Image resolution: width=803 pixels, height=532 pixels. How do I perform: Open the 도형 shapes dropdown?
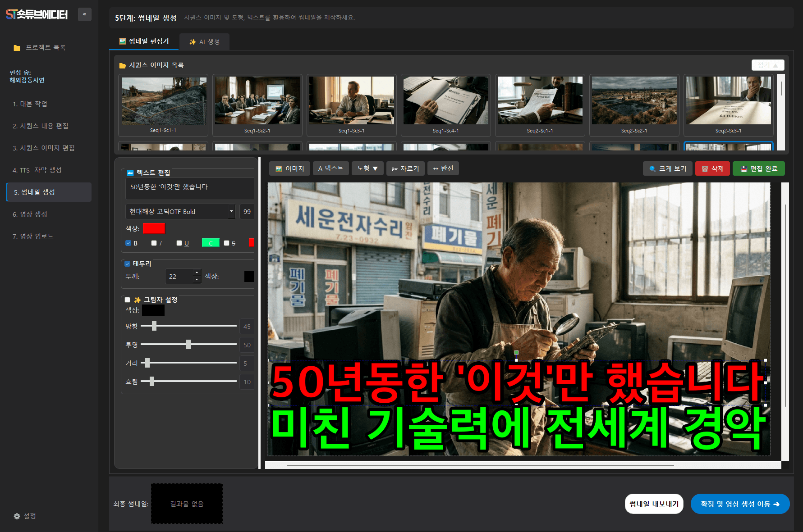click(x=367, y=168)
